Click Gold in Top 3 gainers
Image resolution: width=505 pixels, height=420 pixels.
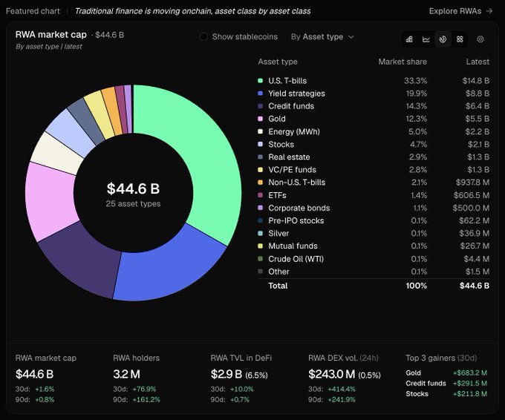click(x=413, y=373)
